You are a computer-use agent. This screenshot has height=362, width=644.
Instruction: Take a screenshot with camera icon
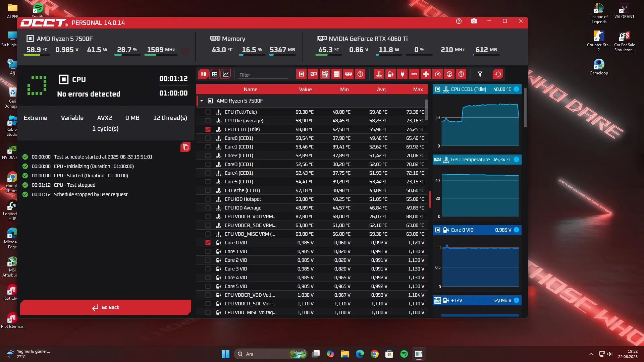[x=474, y=21]
